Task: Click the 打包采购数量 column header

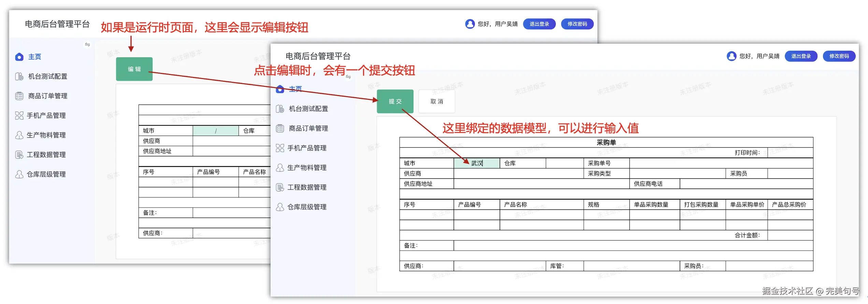Action: coord(703,204)
